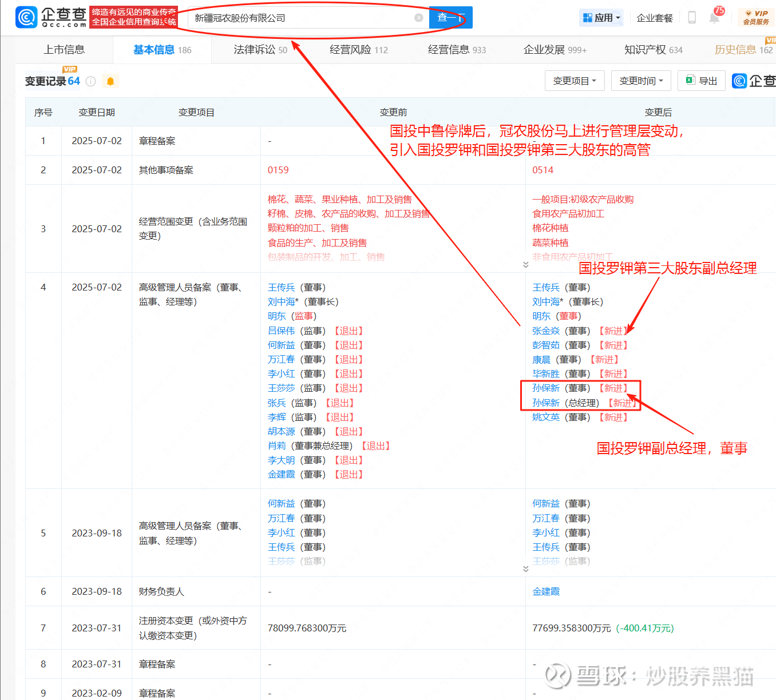
Task: Select the 77699.358300万元 value
Action: point(572,628)
